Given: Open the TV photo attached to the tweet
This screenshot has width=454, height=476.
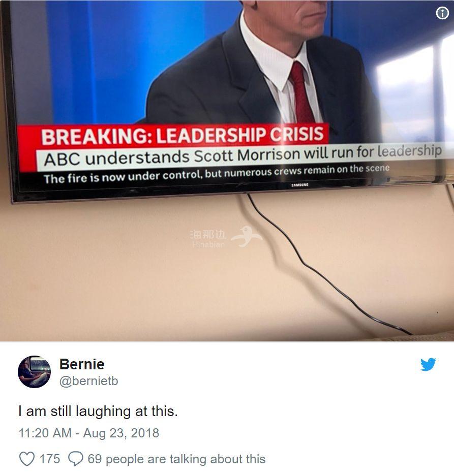Looking at the screenshot, I should pyautogui.click(x=227, y=171).
